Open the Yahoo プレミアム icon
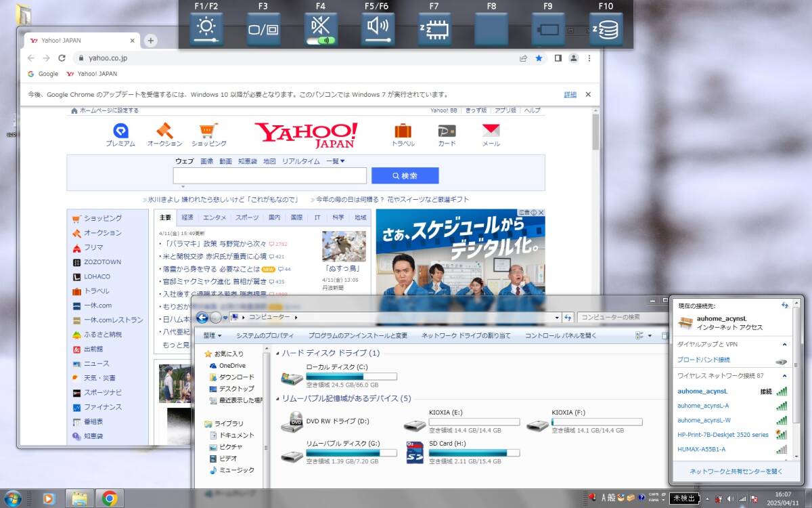The width and height of the screenshot is (812, 508). (x=120, y=135)
